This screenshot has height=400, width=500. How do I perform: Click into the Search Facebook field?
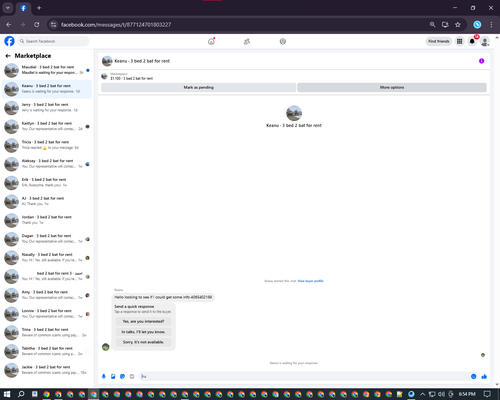point(53,41)
